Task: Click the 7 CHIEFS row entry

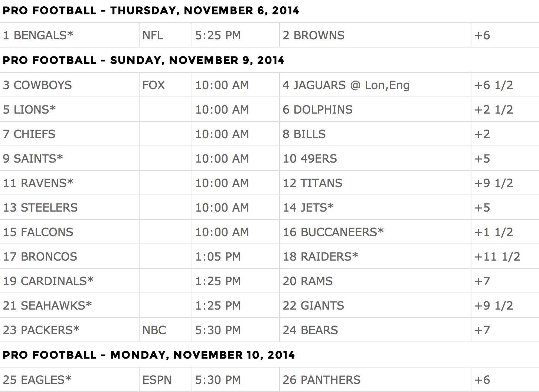Action: point(29,134)
